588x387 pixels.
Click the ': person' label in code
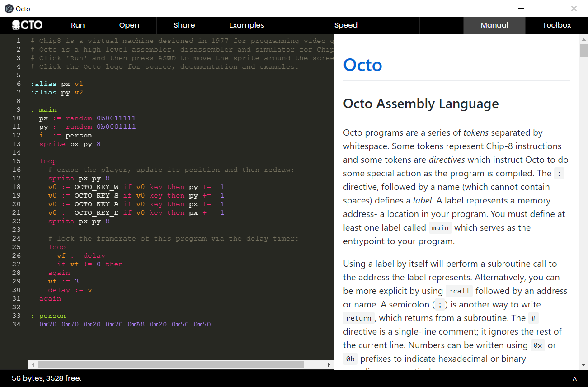click(x=48, y=316)
